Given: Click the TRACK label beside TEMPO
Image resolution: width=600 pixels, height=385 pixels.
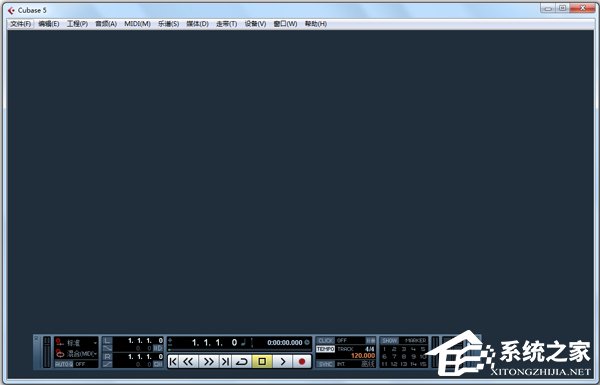Looking at the screenshot, I should click(345, 349).
